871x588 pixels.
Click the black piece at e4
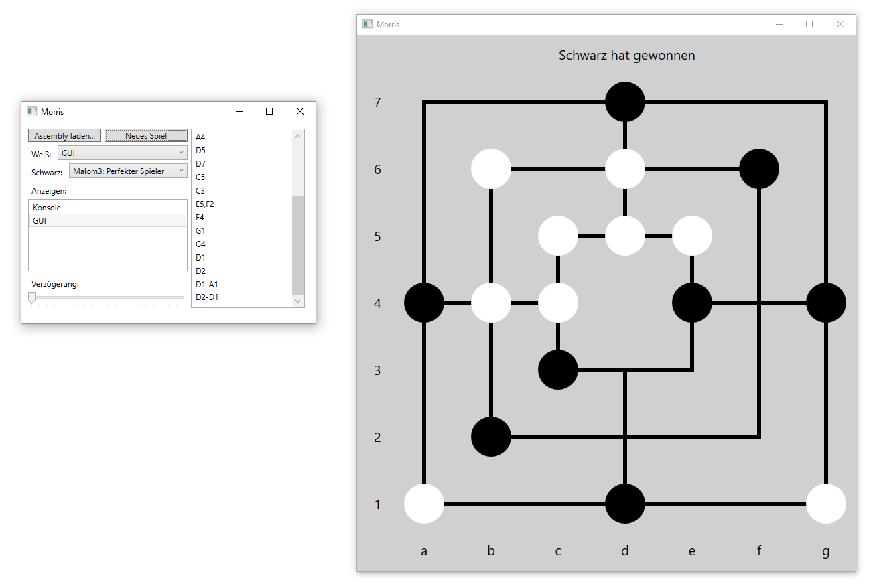click(x=691, y=303)
